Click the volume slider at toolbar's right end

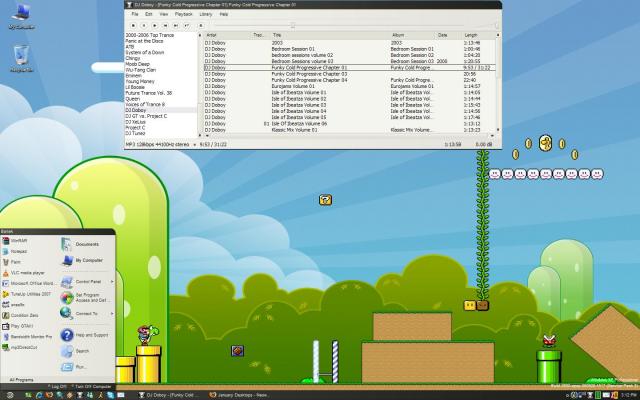[497, 26]
